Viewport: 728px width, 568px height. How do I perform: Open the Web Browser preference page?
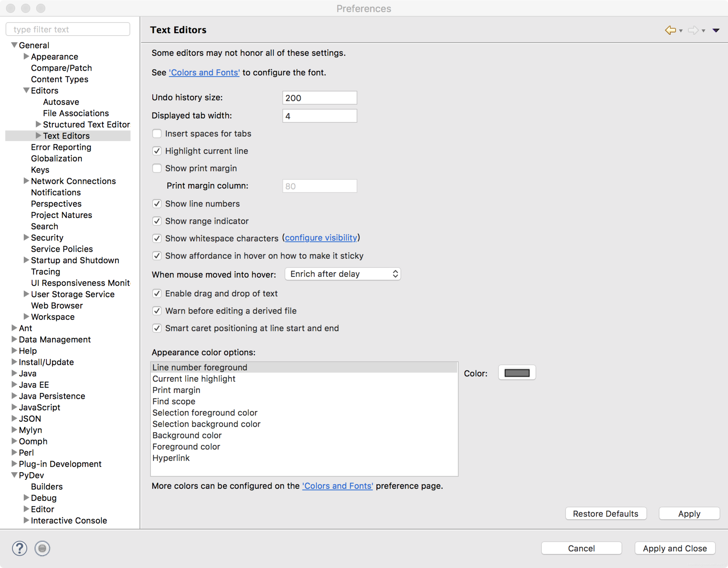[57, 306]
